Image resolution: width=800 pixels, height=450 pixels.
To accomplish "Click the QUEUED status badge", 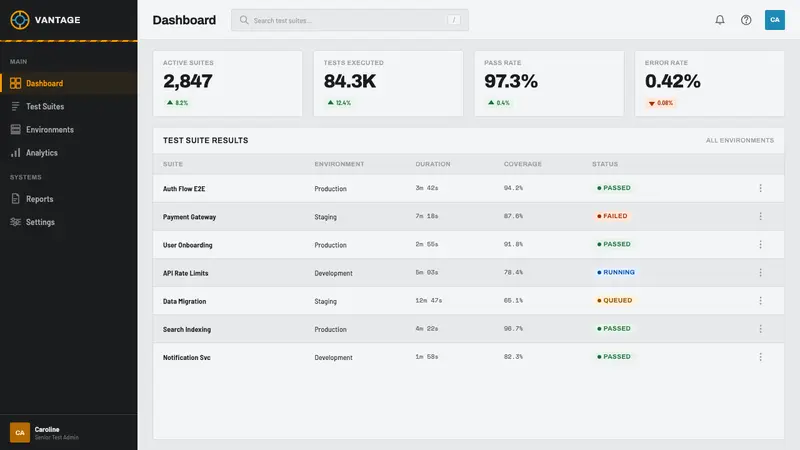I will pyautogui.click(x=614, y=301).
